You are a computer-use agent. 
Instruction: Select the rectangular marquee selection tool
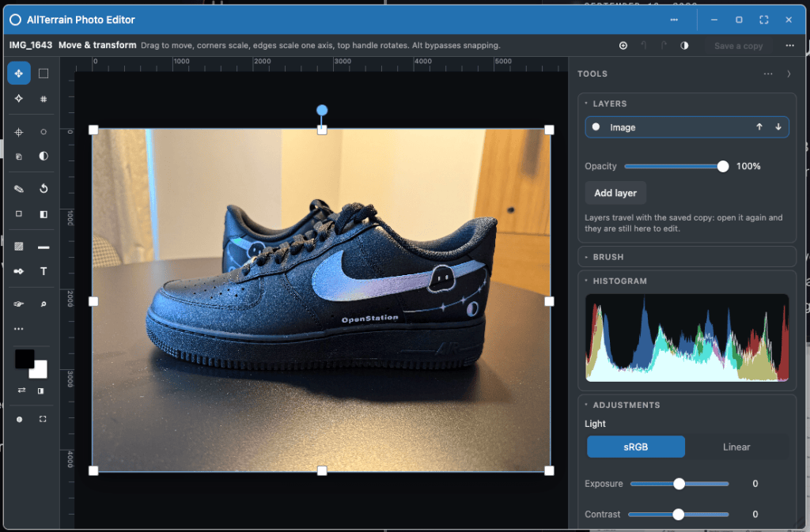click(x=44, y=74)
